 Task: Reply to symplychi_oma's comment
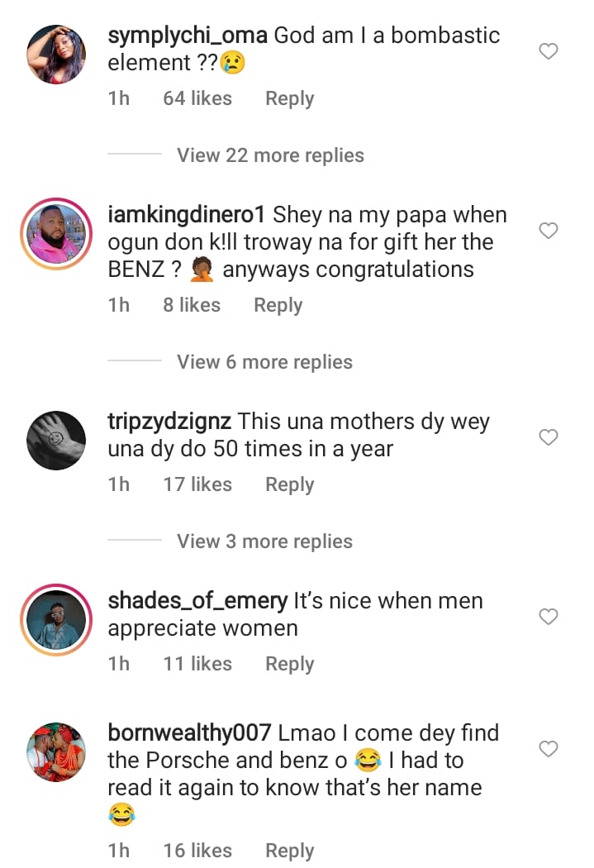289,98
